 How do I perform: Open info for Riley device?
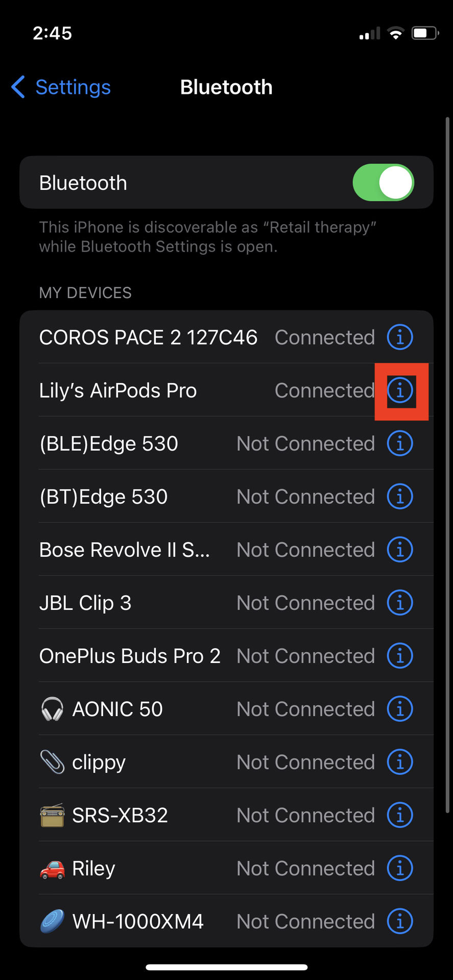[x=400, y=868]
